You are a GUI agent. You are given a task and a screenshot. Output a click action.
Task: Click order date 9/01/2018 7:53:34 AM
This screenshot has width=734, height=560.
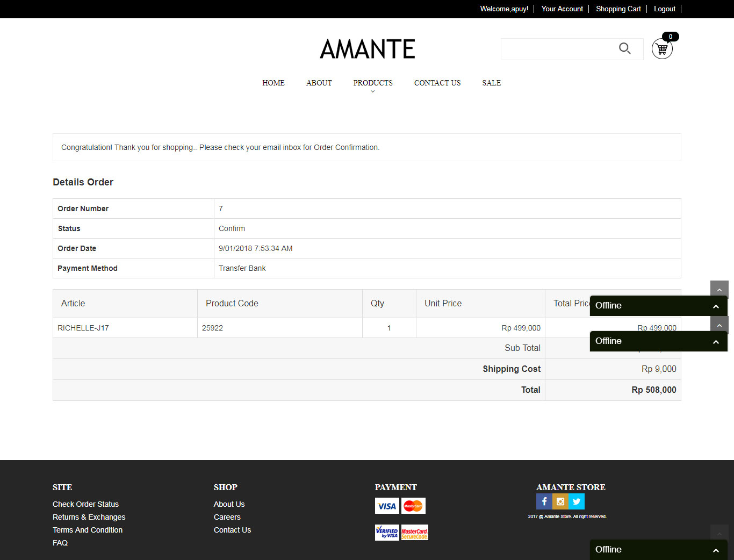point(256,248)
